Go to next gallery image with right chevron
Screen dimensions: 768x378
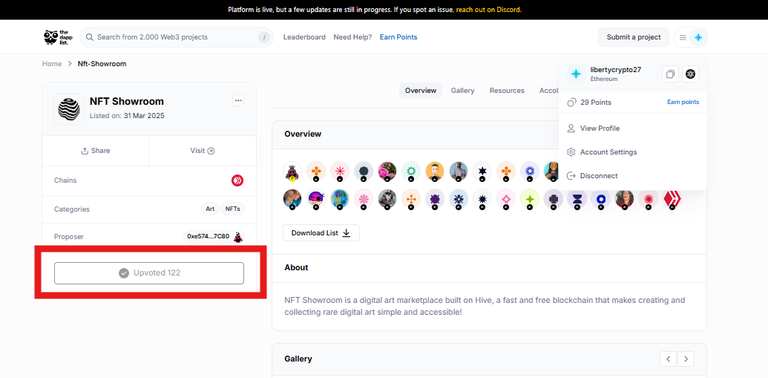click(x=686, y=359)
